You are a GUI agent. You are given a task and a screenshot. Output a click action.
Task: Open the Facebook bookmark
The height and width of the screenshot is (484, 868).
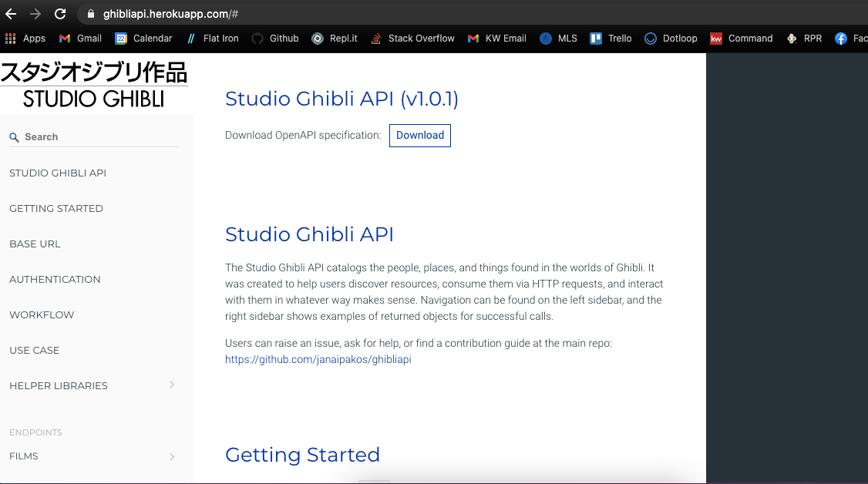tap(851, 39)
